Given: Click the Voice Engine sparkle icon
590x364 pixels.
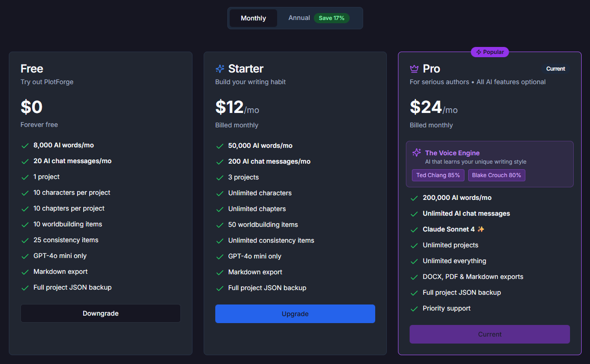Looking at the screenshot, I should 417,152.
